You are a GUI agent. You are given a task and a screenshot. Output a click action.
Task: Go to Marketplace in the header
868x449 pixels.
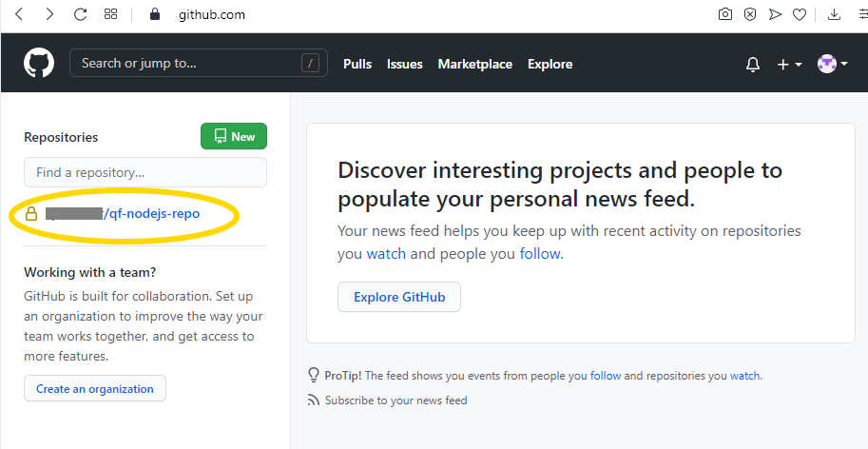474,64
